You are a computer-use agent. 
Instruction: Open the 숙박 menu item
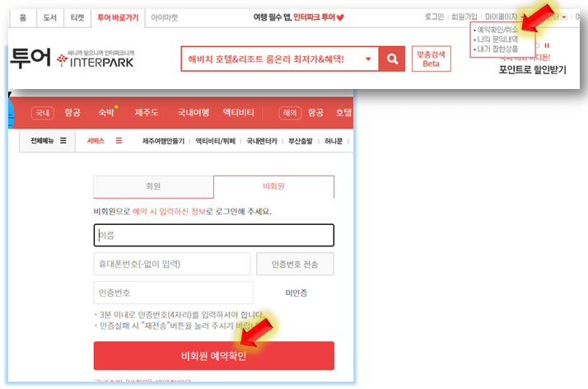tap(106, 113)
